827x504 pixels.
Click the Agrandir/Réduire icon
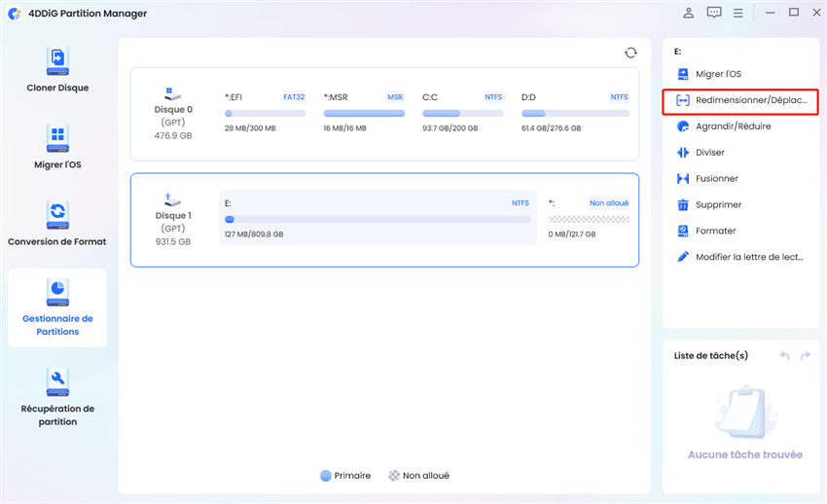[683, 126]
